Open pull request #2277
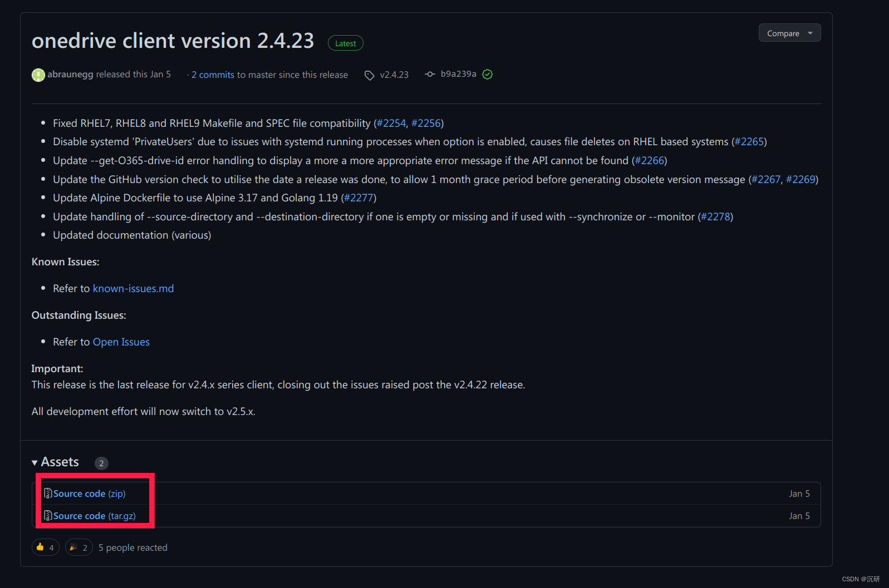889x588 pixels. coord(359,198)
